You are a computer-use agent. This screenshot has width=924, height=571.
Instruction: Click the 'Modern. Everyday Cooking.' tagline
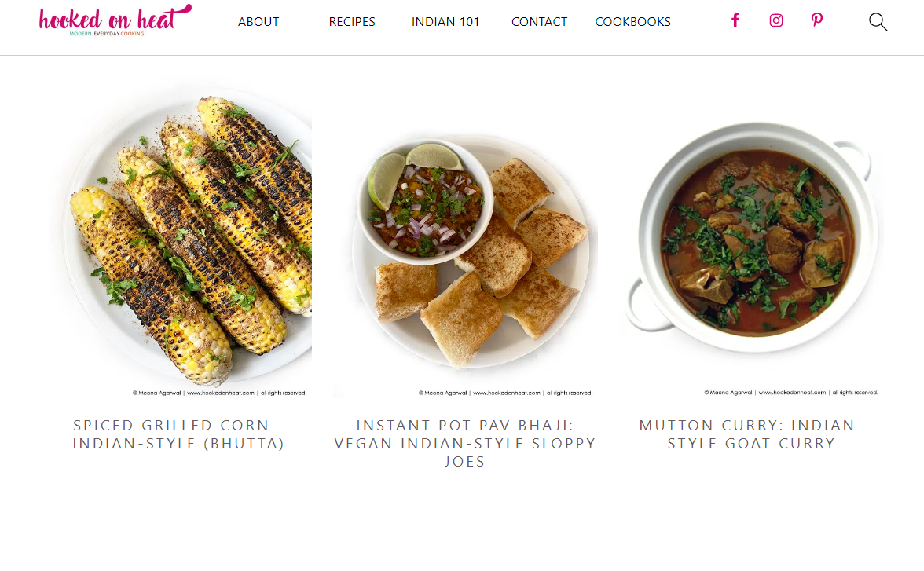[107, 34]
